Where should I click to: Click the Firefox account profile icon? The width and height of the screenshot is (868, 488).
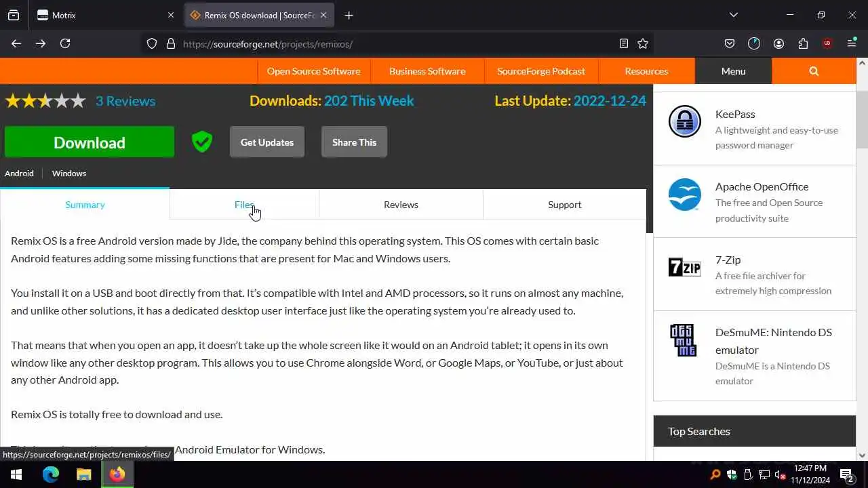778,43
